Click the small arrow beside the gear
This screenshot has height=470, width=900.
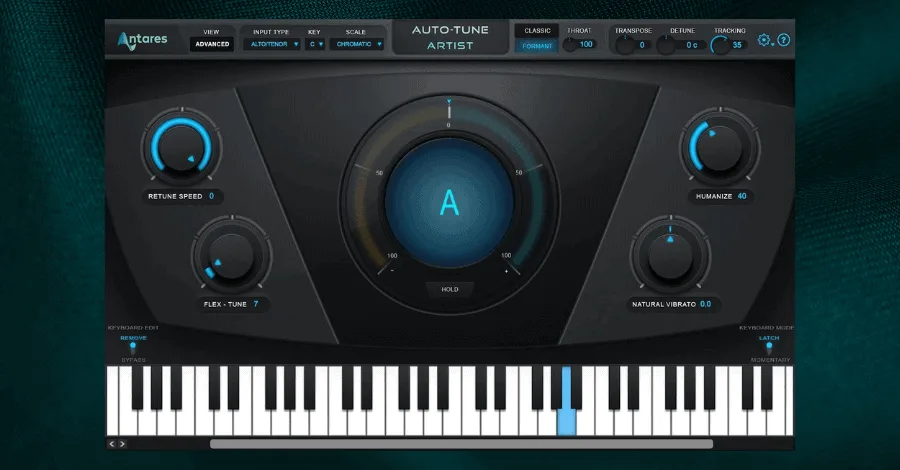(x=773, y=44)
